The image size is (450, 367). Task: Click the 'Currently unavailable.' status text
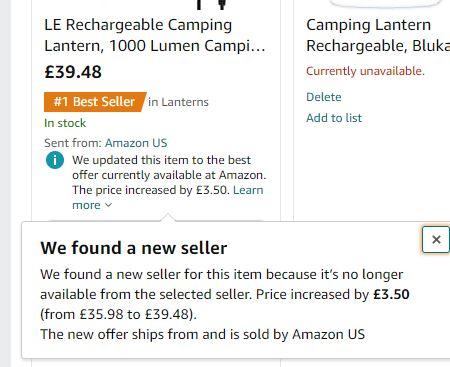point(365,71)
